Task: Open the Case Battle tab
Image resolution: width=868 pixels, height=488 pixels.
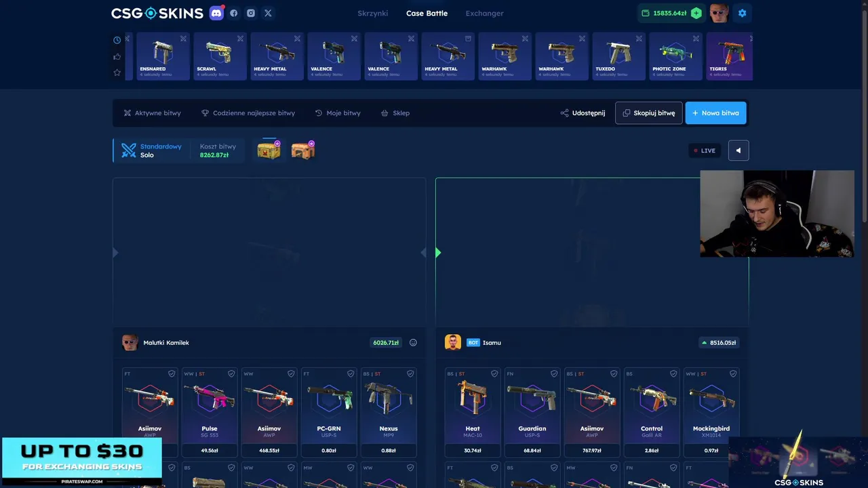Action: coord(427,13)
